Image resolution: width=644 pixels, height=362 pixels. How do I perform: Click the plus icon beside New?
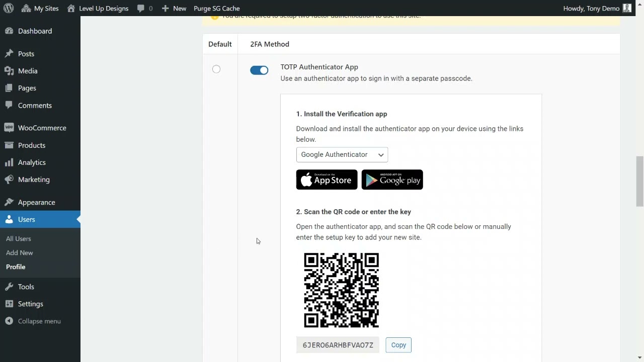(x=165, y=8)
